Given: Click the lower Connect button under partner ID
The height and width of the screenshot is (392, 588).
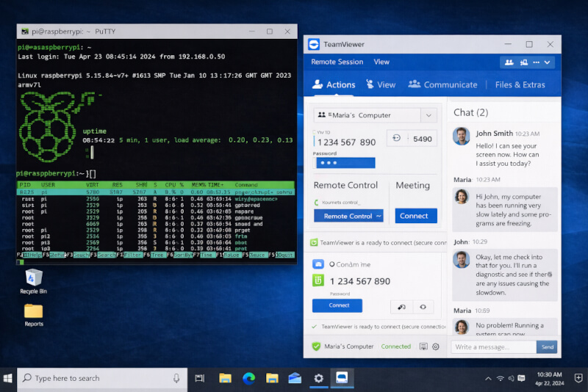Looking at the screenshot, I should tap(337, 305).
